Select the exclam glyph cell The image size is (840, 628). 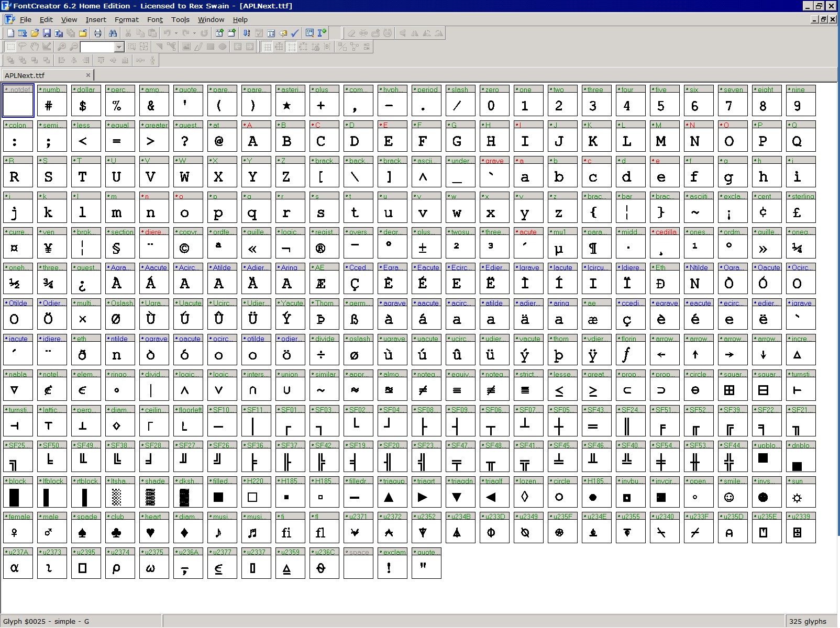[392, 563]
